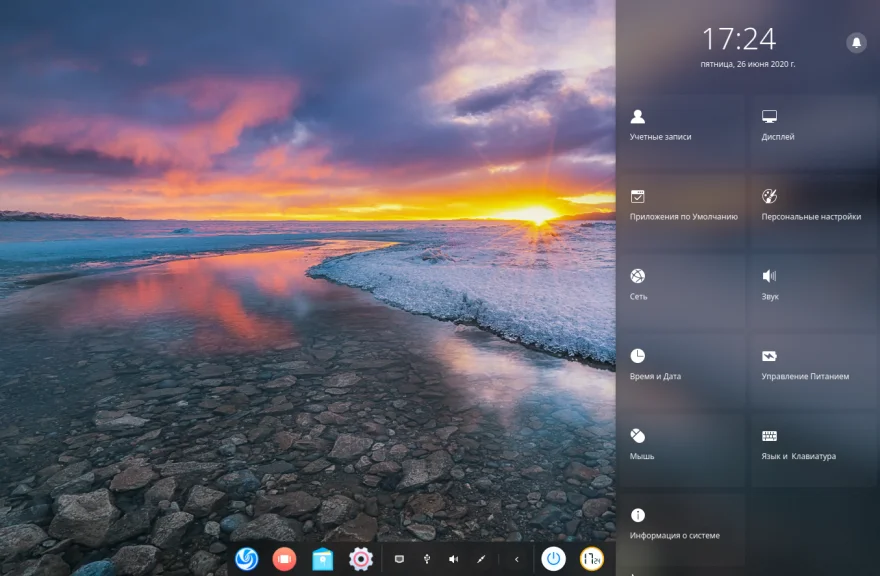Click the volume speaker tray icon
This screenshot has width=880, height=576.
pos(453,559)
